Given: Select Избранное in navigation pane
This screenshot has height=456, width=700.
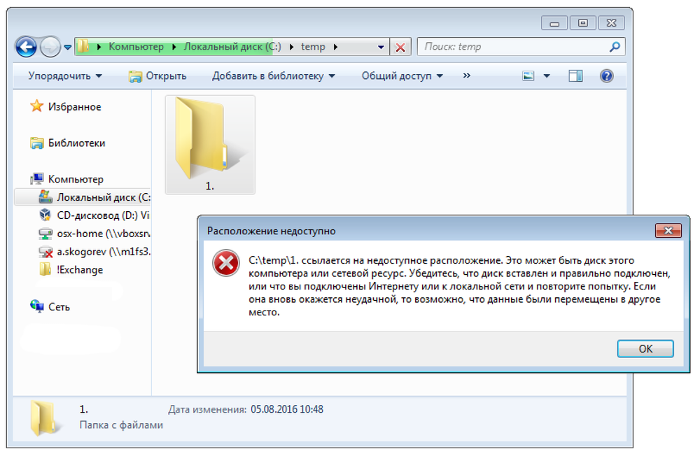Looking at the screenshot, I should coord(75,107).
